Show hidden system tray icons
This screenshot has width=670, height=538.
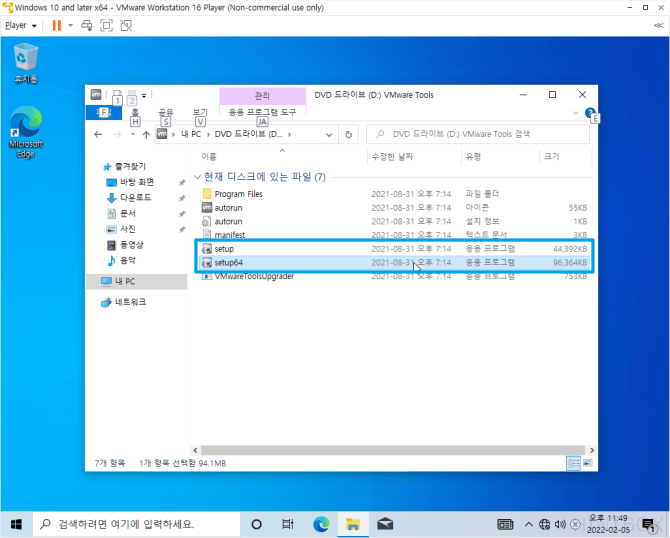tap(529, 524)
